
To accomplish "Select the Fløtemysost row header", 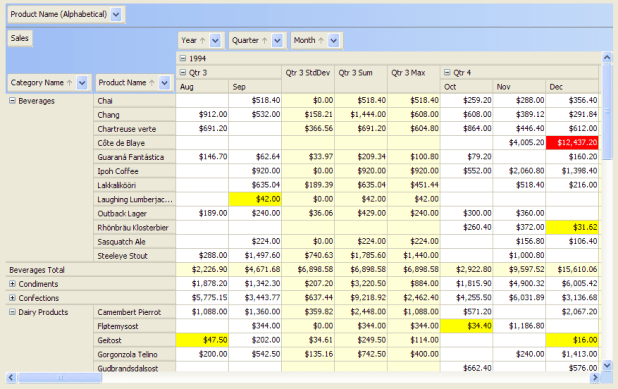I will (135, 326).
